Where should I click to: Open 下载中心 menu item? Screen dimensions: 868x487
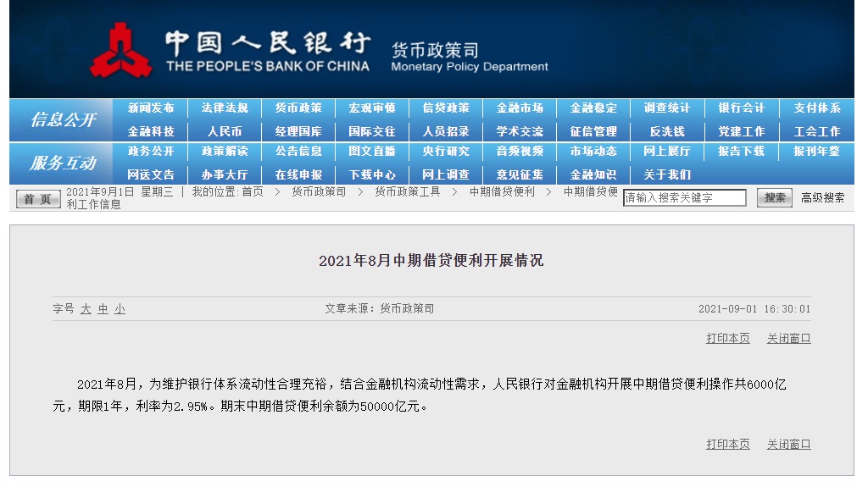point(372,174)
